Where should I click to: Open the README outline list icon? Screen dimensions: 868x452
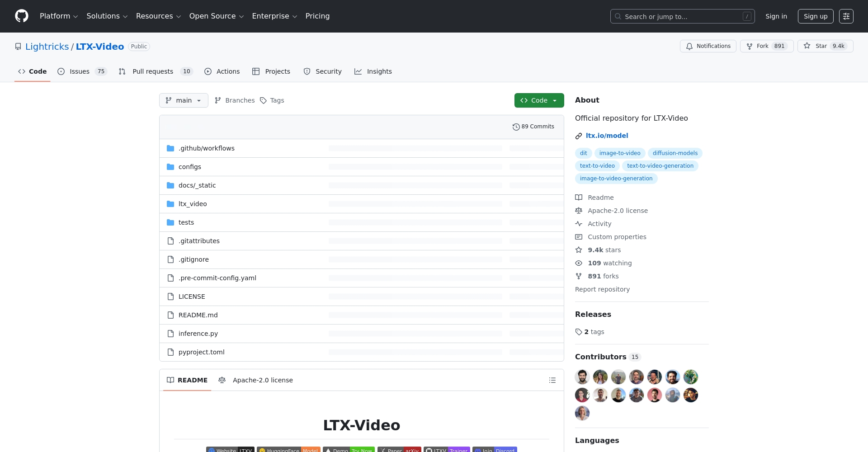tap(552, 380)
